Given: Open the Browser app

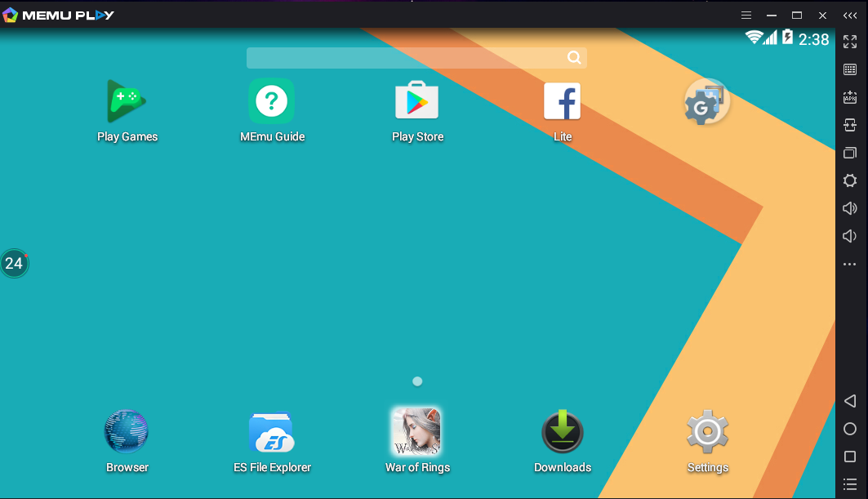Looking at the screenshot, I should point(127,432).
